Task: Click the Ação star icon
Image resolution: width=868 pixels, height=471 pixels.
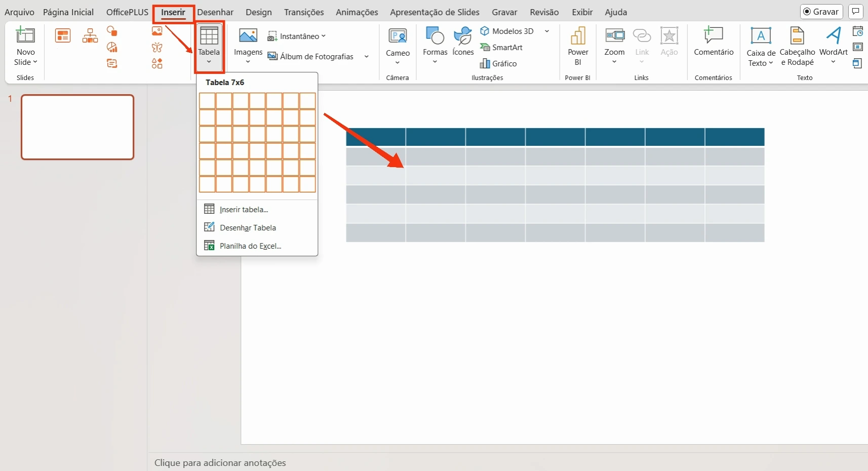Action: click(x=669, y=35)
